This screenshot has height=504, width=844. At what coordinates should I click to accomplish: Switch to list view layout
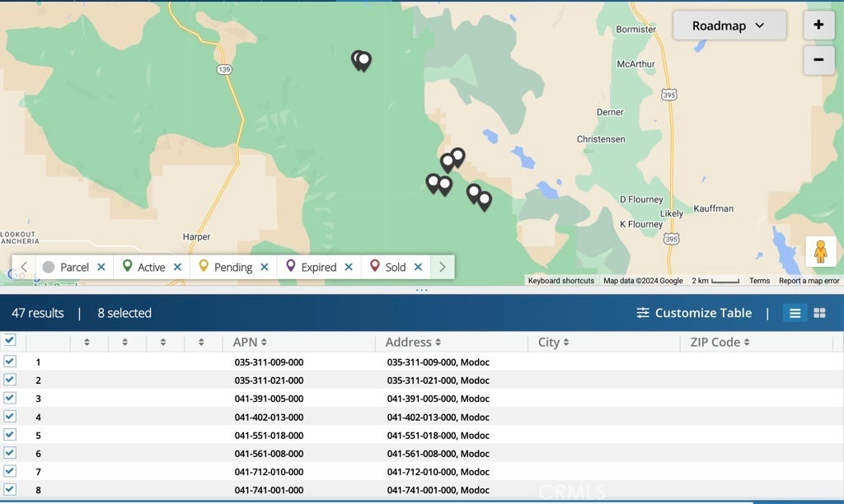click(x=795, y=313)
